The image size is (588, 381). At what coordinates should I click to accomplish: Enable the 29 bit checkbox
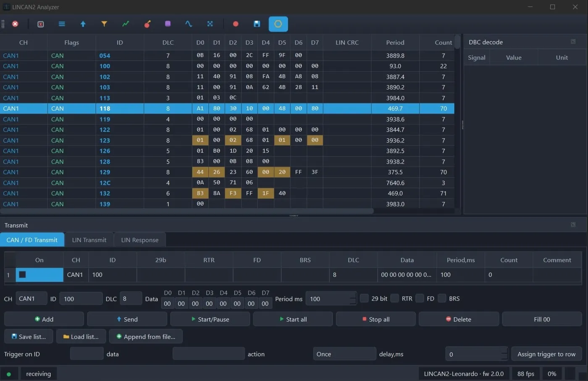point(364,298)
